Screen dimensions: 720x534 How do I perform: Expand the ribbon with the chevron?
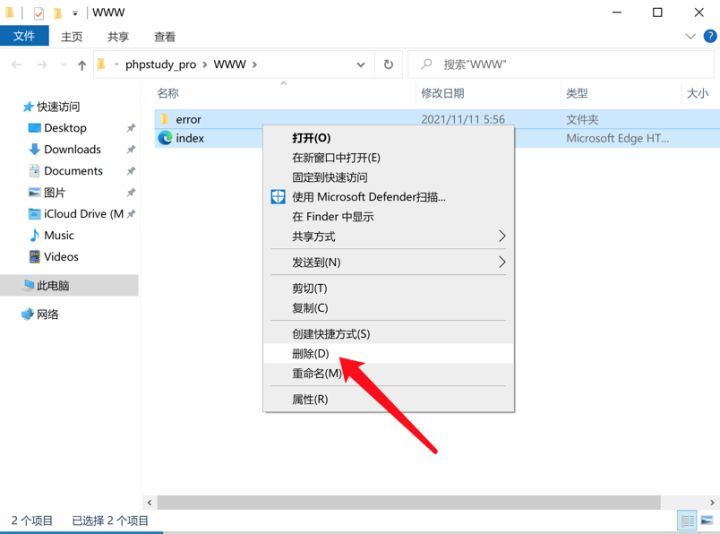690,36
